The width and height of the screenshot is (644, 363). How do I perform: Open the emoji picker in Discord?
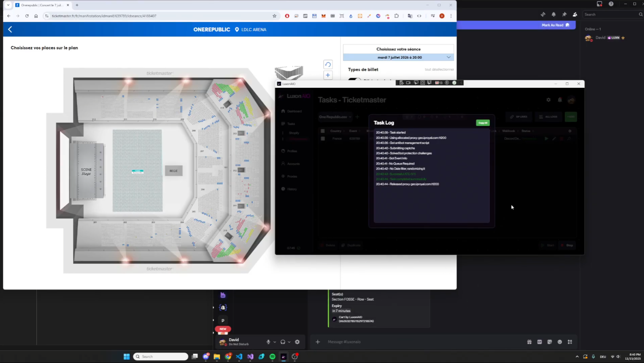coord(559,342)
